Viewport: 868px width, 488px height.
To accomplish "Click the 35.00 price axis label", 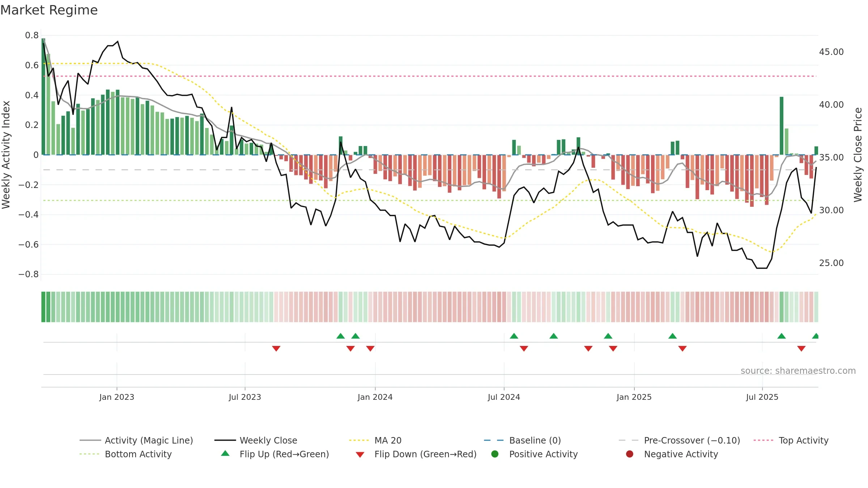I will 831,158.
